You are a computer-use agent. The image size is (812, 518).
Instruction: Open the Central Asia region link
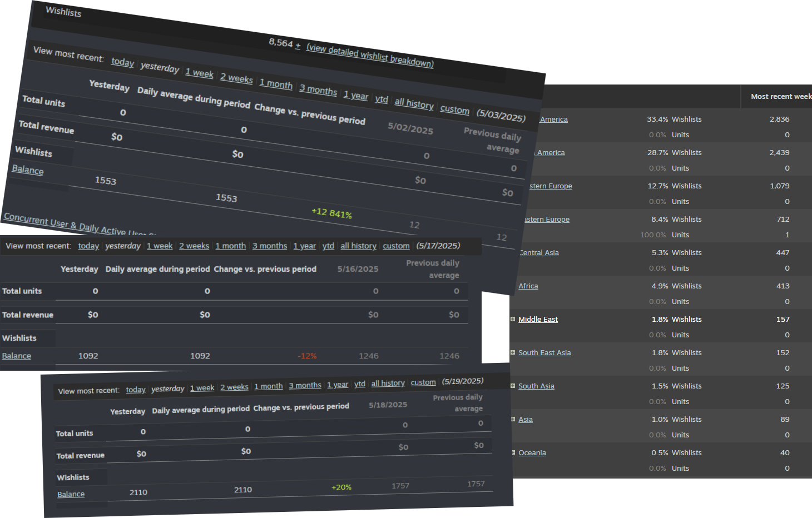pos(539,252)
